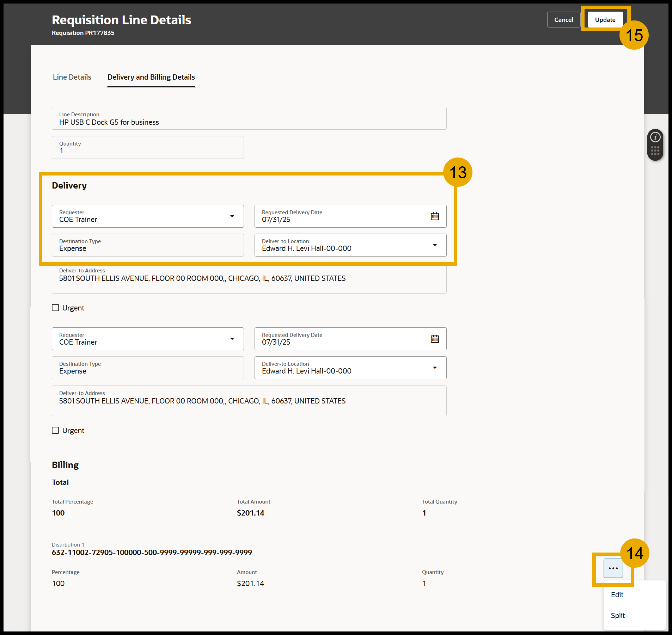
Task: Check the Urgent box above the Billing section
Action: pyautogui.click(x=55, y=431)
